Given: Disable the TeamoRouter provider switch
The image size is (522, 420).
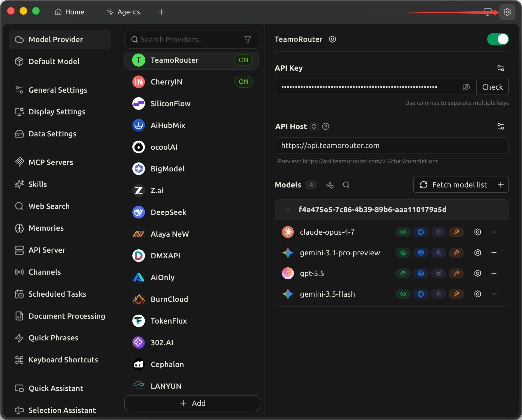Looking at the screenshot, I should coord(498,39).
